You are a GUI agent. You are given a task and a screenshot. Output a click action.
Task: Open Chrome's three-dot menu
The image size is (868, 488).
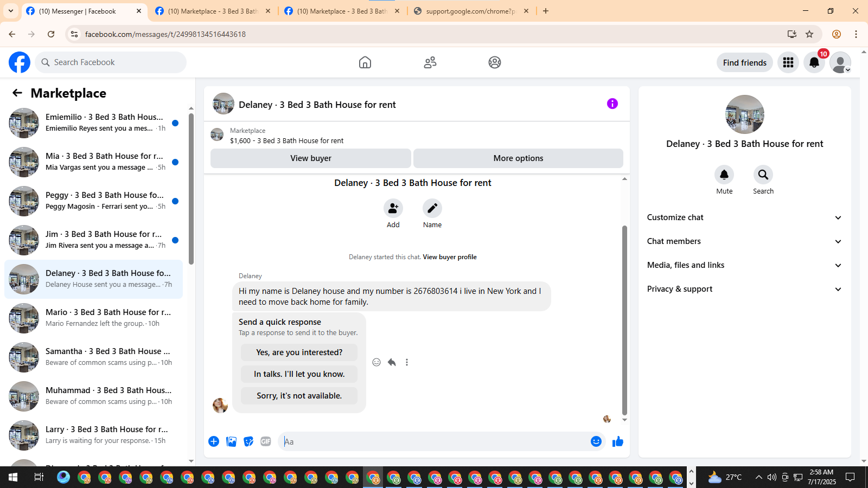[856, 34]
